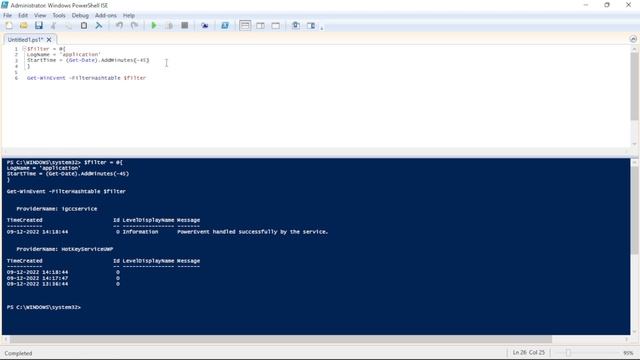
Task: Open the Help menu
Action: click(129, 16)
